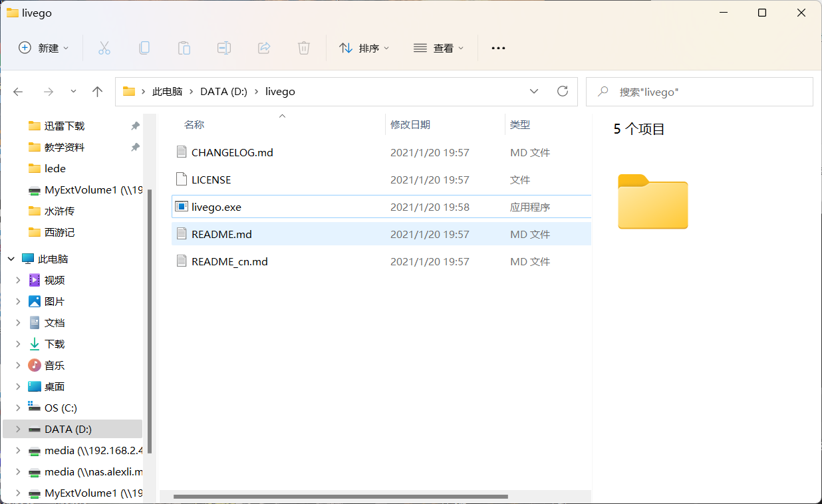Click the search livego input field

tap(705, 92)
